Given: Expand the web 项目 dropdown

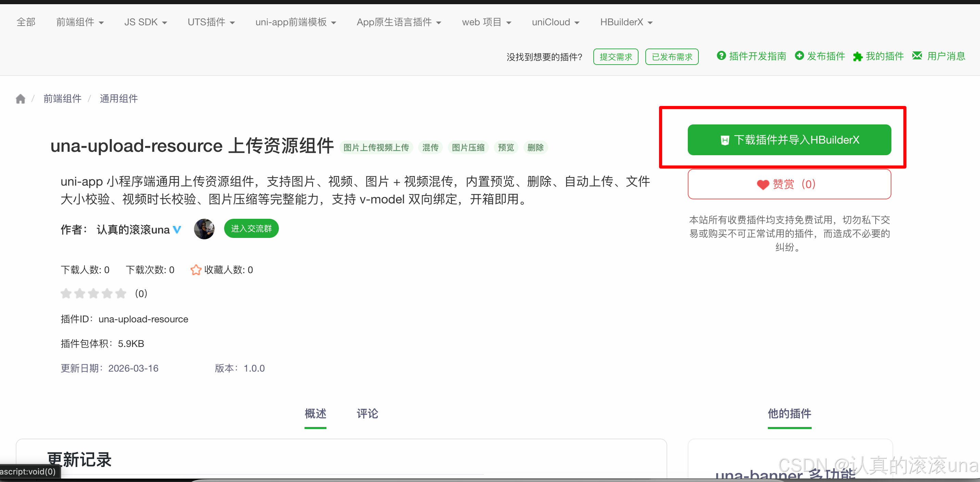Looking at the screenshot, I should [x=487, y=22].
